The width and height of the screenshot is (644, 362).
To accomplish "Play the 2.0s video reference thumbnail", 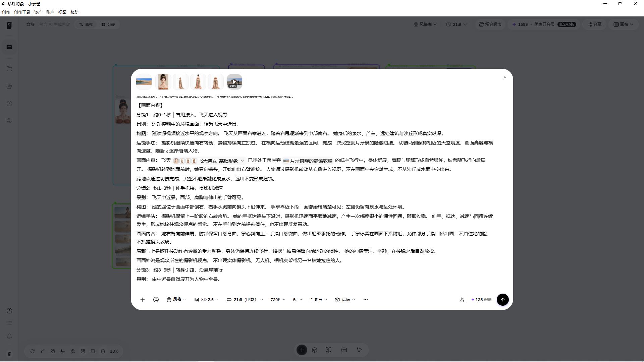I will tap(234, 82).
